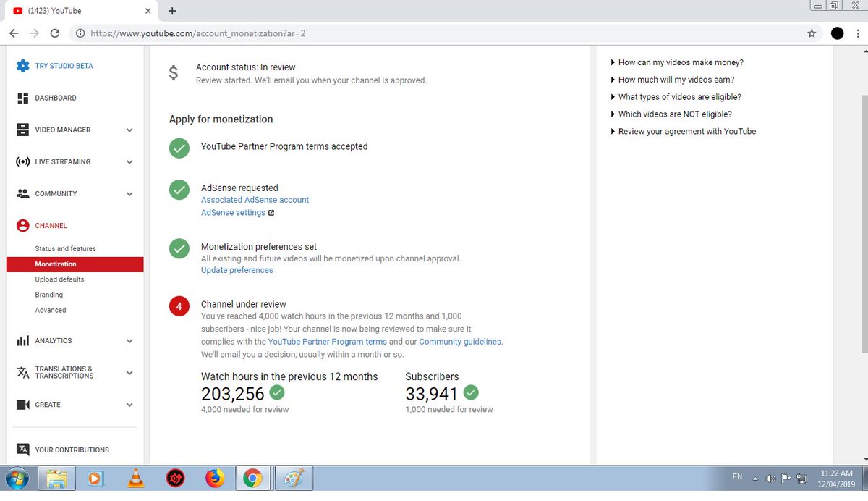Image resolution: width=868 pixels, height=501 pixels.
Task: Expand the Community section
Action: pos(129,194)
